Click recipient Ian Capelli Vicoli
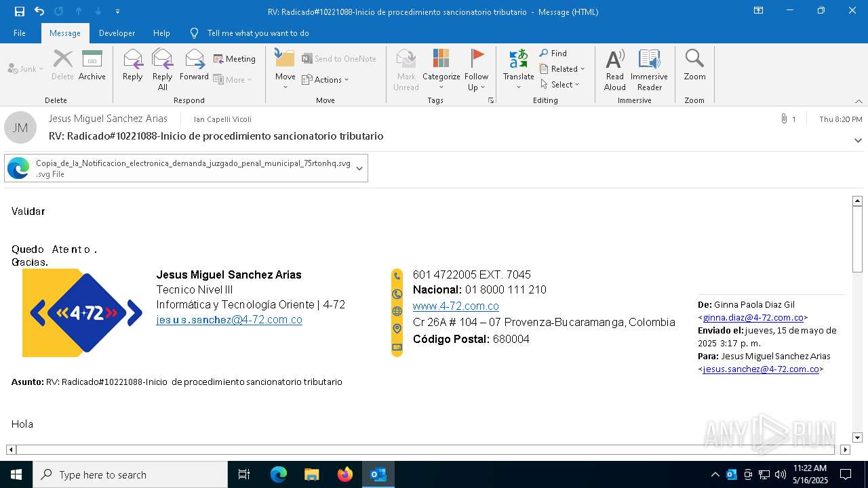The height and width of the screenshot is (488, 868). (222, 119)
